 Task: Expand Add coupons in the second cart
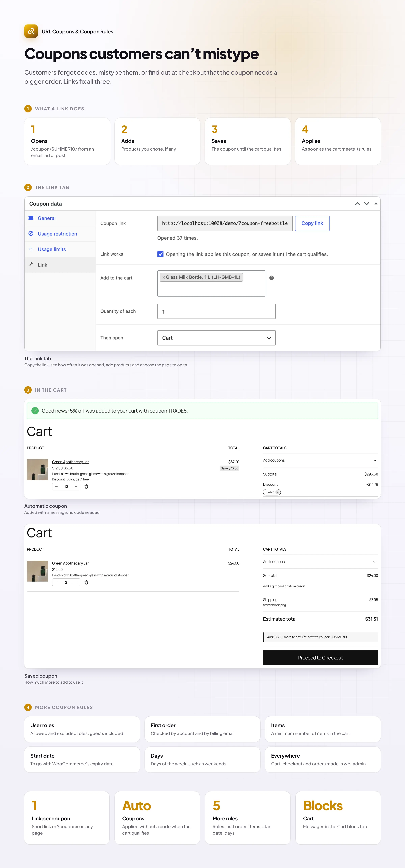point(320,562)
